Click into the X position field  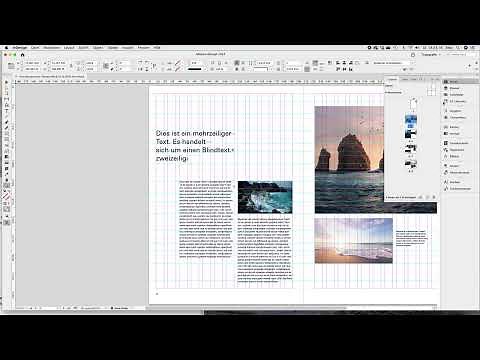[32, 63]
